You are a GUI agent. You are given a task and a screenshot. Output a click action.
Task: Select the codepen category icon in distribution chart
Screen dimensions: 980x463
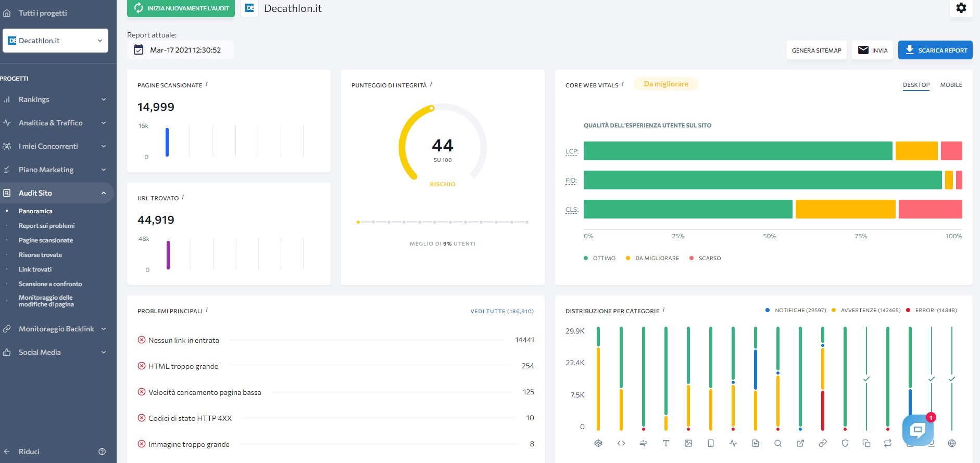coord(598,443)
